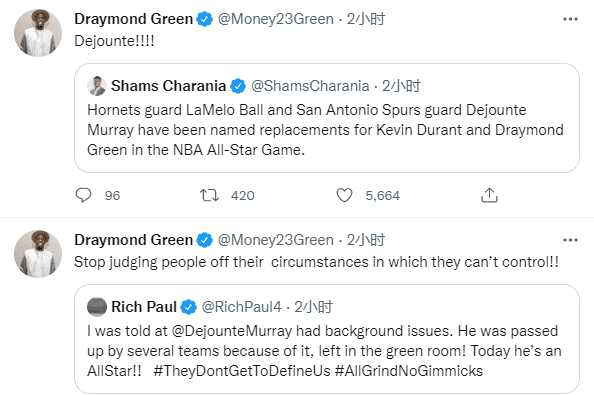Open the #AllGrindNoGimmicks hashtag
This screenshot has width=594, height=395.
[x=409, y=371]
